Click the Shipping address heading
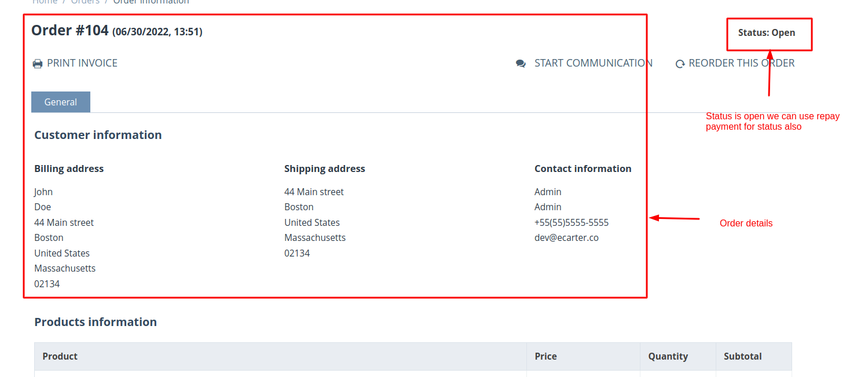This screenshot has width=868, height=377. [324, 169]
